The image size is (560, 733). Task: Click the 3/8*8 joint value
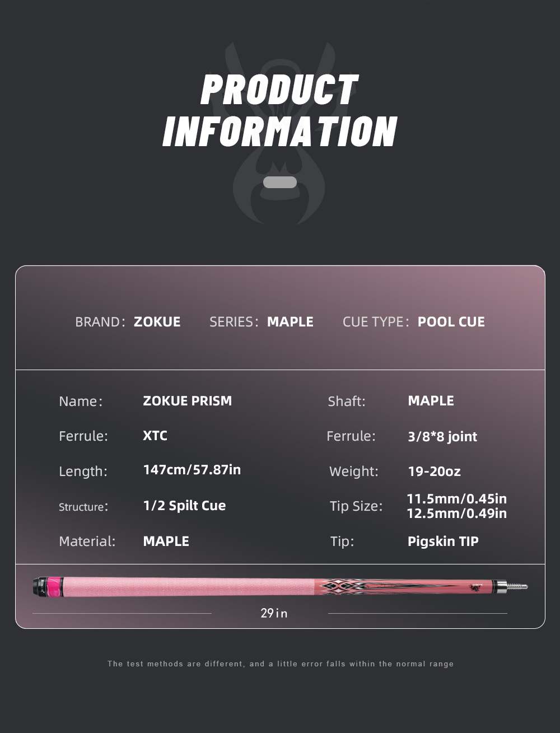coord(442,436)
